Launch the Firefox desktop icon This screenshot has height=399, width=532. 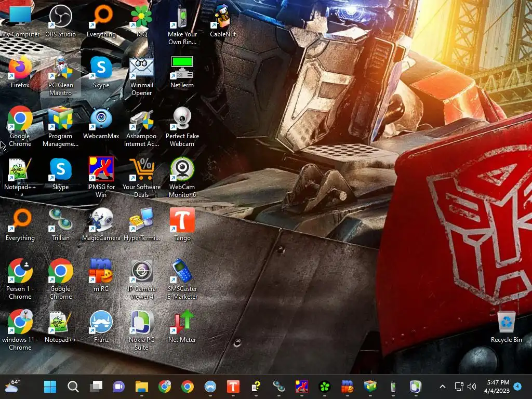tap(20, 72)
